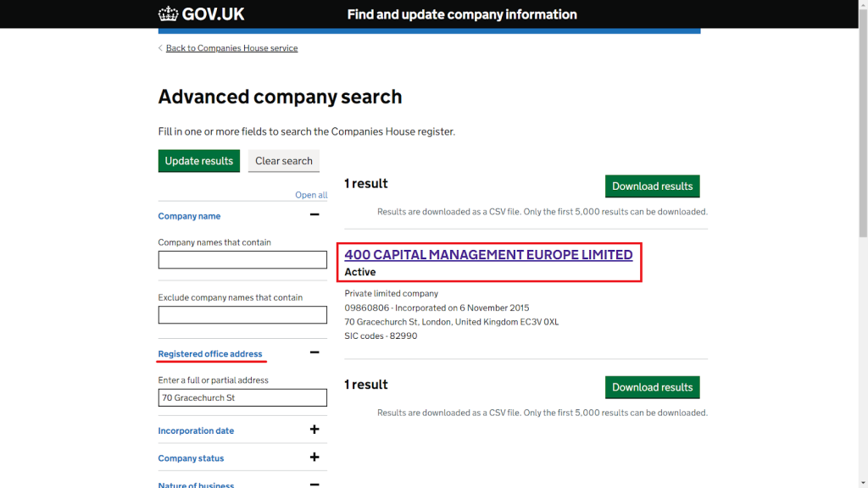Viewport: 868px width, 488px height.
Task: Click the Private limited company text
Action: (x=392, y=293)
